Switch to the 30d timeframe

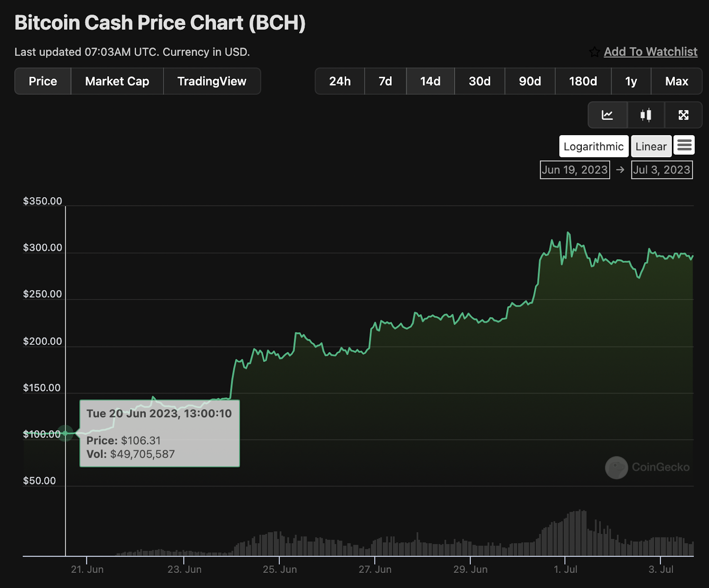[x=479, y=81]
